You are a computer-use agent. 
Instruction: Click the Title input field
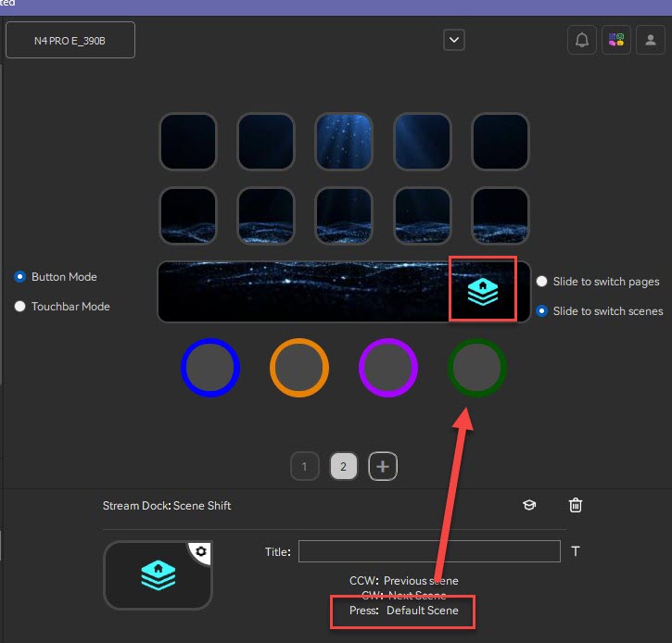(429, 551)
